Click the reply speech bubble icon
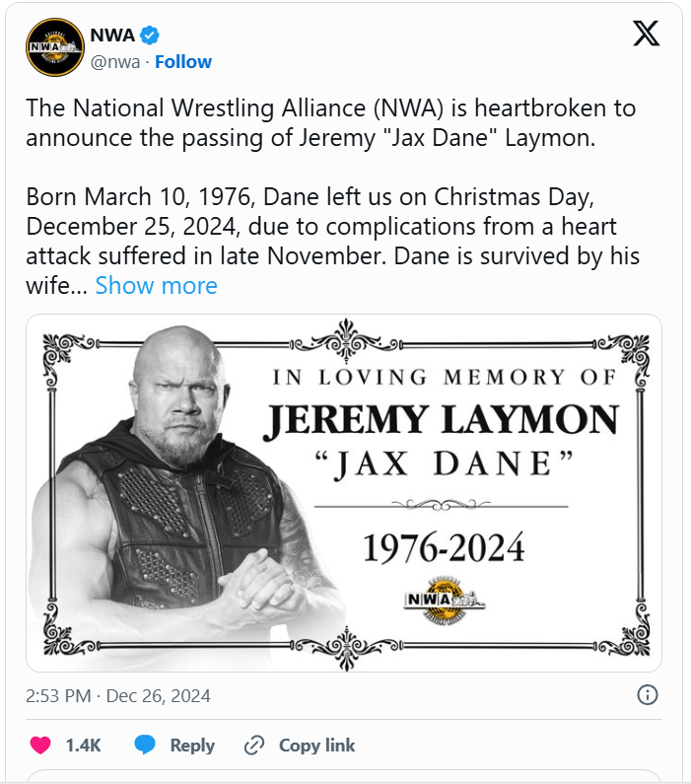Viewport: 691px width, 784px height. click(x=146, y=745)
